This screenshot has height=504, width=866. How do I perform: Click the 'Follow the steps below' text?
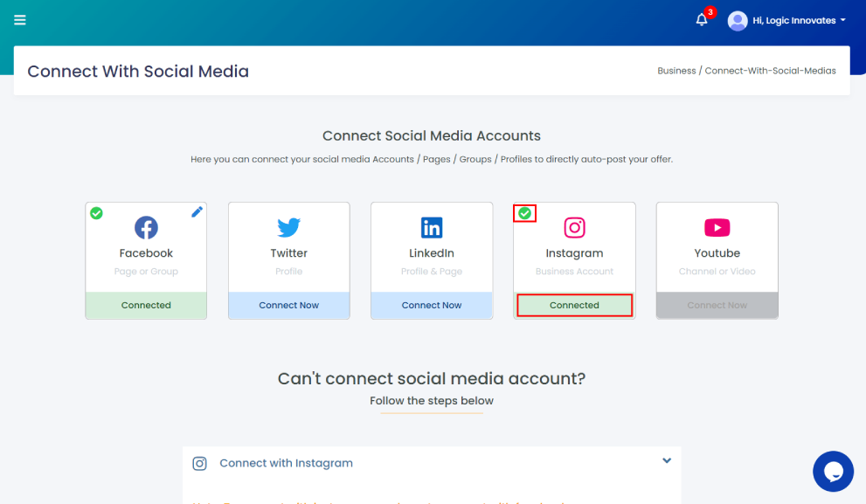click(432, 401)
